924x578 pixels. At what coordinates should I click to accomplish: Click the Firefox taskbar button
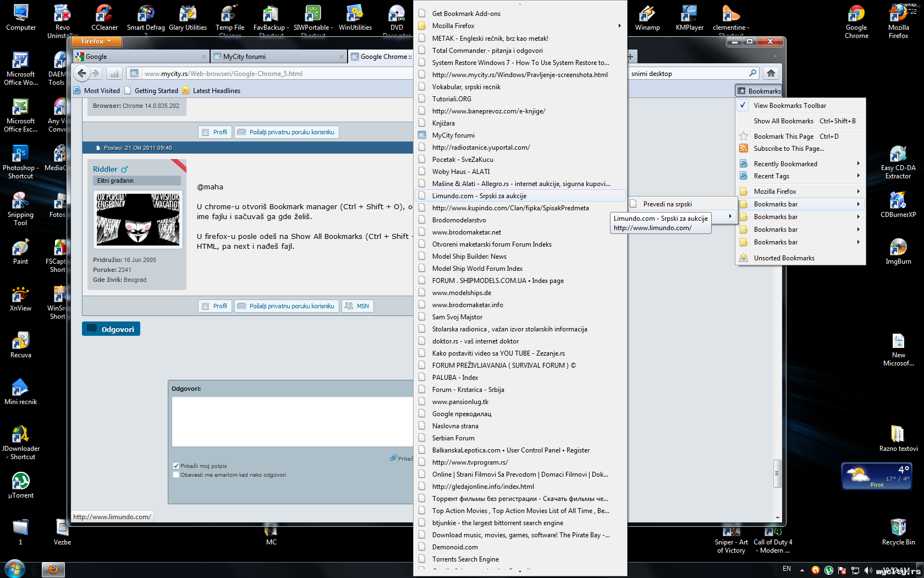pyautogui.click(x=53, y=569)
